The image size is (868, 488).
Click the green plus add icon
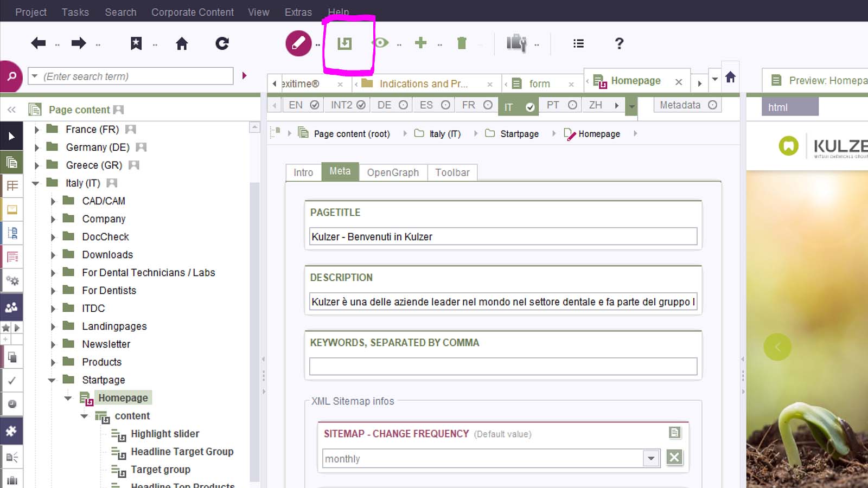coord(420,43)
